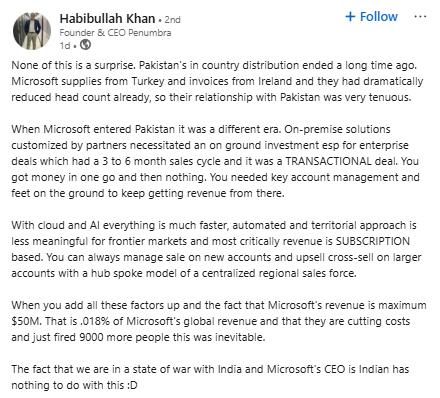The width and height of the screenshot is (440, 398).
Task: Click the 2nd connection degree badge
Action: coord(172,20)
